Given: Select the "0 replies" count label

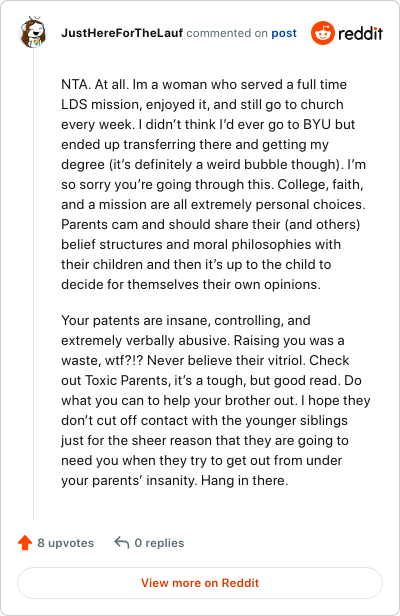Looking at the screenshot, I should click(x=159, y=543).
